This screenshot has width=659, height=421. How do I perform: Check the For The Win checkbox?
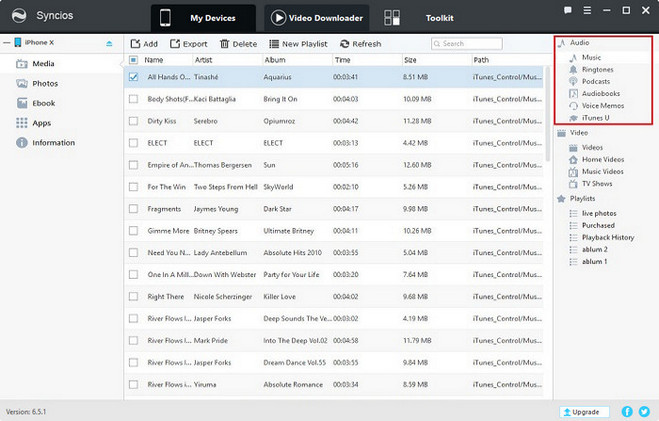(133, 187)
